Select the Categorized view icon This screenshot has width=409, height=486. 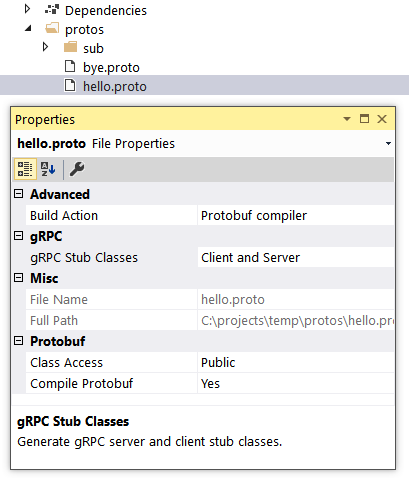point(25,169)
